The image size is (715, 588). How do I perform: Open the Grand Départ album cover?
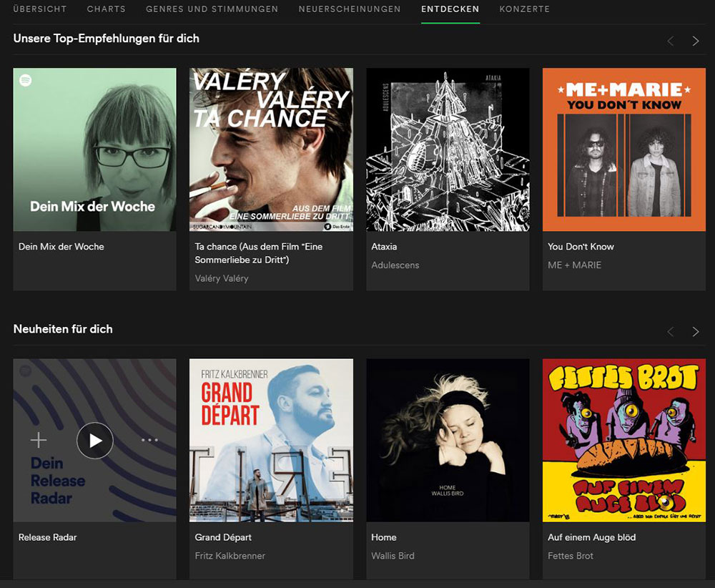(271, 440)
